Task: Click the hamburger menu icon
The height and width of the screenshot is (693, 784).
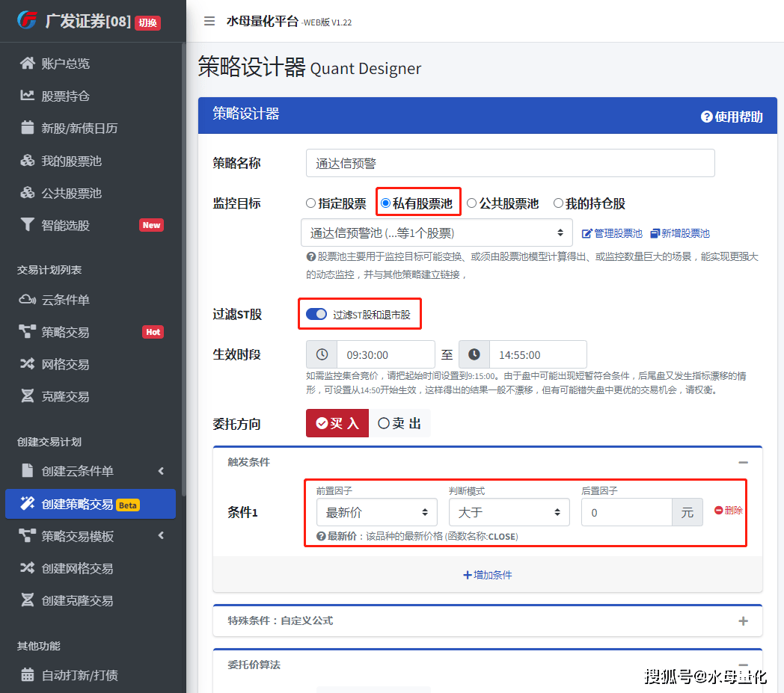Action: [209, 21]
